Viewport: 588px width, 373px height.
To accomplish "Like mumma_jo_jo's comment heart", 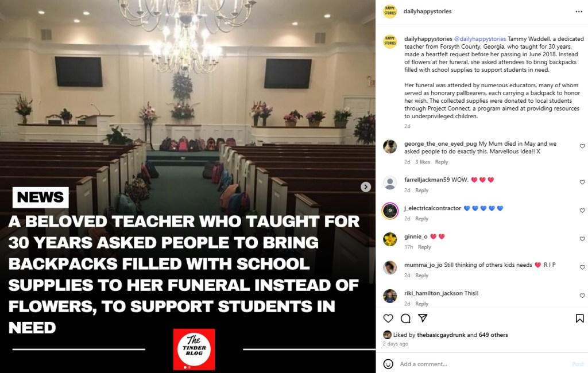I will 582,267.
